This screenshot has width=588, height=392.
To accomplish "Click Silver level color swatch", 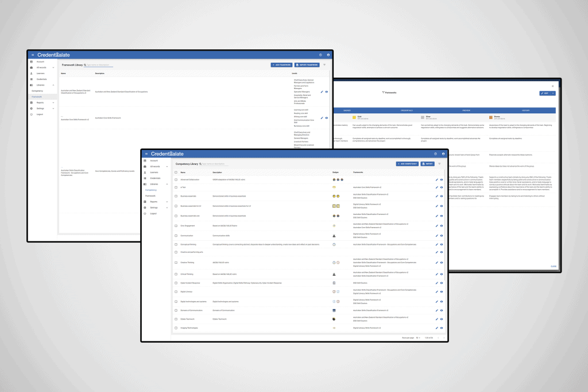I will point(423,117).
